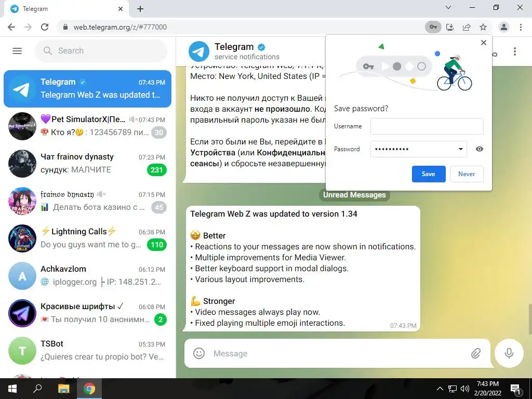This screenshot has width=532, height=399.
Task: Click the chat scrollbar thumb
Action: [x=529, y=320]
